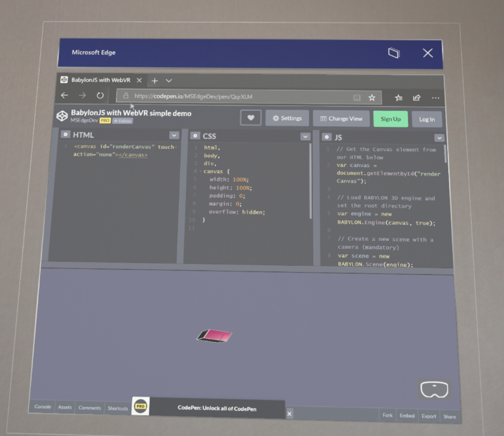Open a new tab with the plus icon
Viewport: 504px width, 436px height.
coord(155,81)
